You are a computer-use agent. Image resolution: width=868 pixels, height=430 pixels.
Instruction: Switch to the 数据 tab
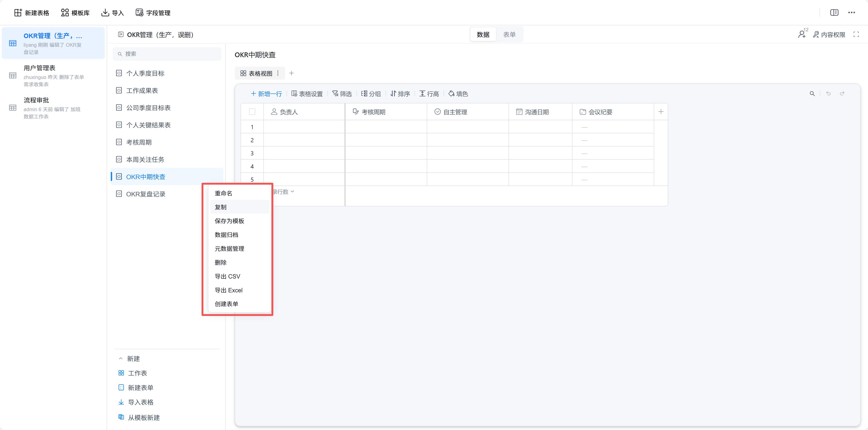pyautogui.click(x=483, y=34)
